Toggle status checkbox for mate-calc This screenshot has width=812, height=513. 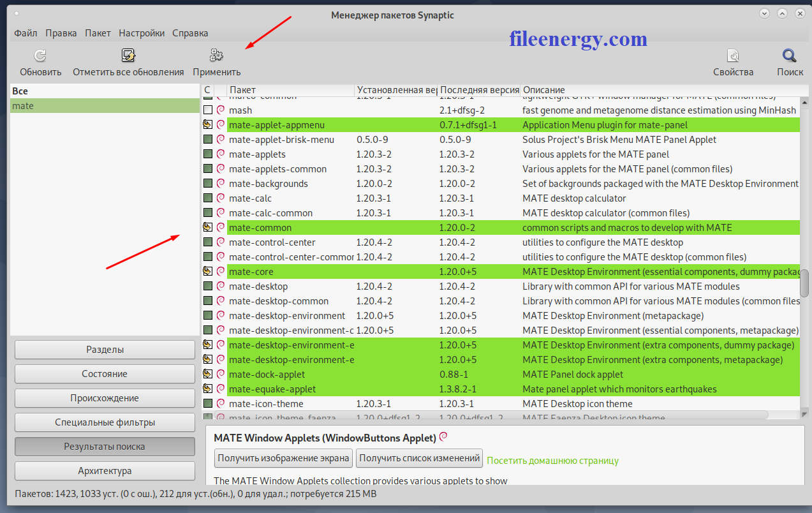(x=207, y=198)
